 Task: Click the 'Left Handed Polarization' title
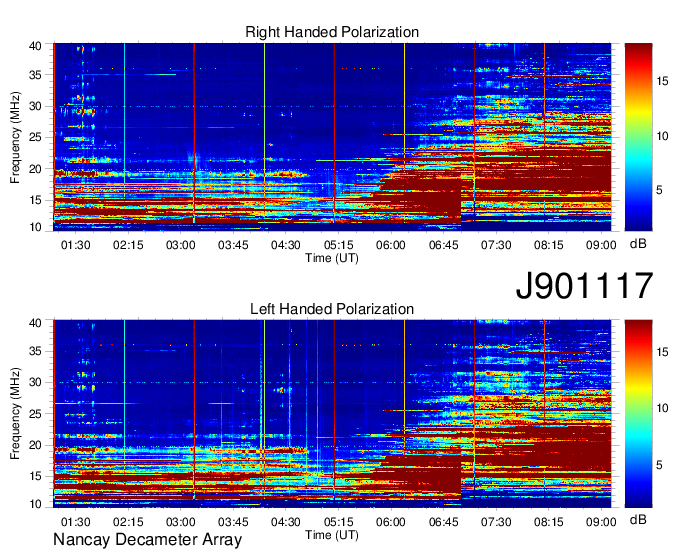tap(332, 309)
